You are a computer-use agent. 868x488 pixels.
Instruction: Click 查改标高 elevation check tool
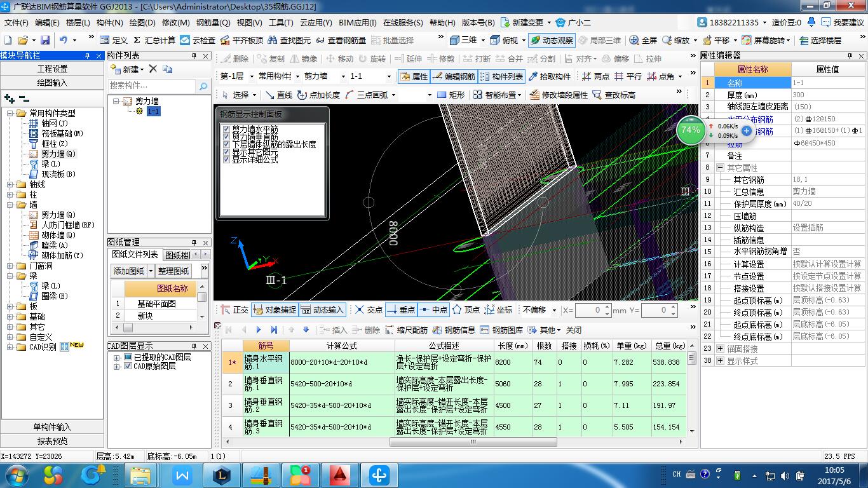coord(613,95)
